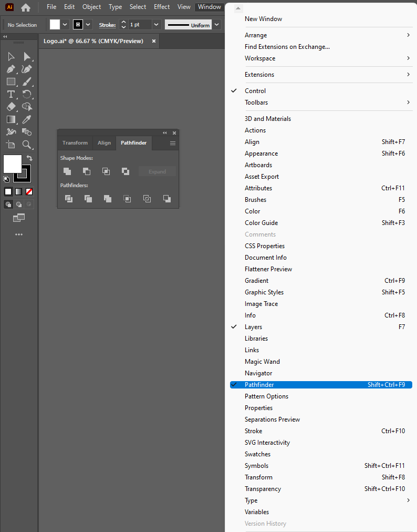The width and height of the screenshot is (417, 532).
Task: Open Uniform width profile dropdown
Action: [x=216, y=24]
